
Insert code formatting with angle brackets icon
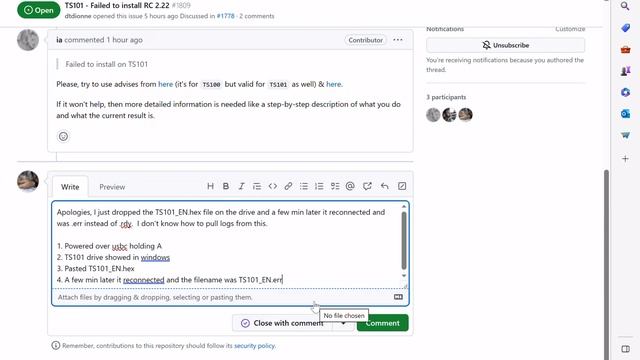click(273, 186)
